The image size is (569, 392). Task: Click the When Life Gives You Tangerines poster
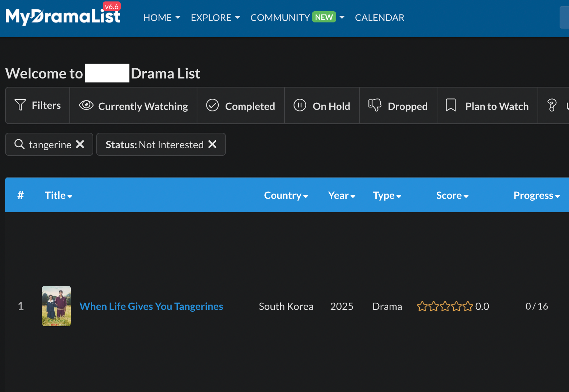tap(56, 306)
